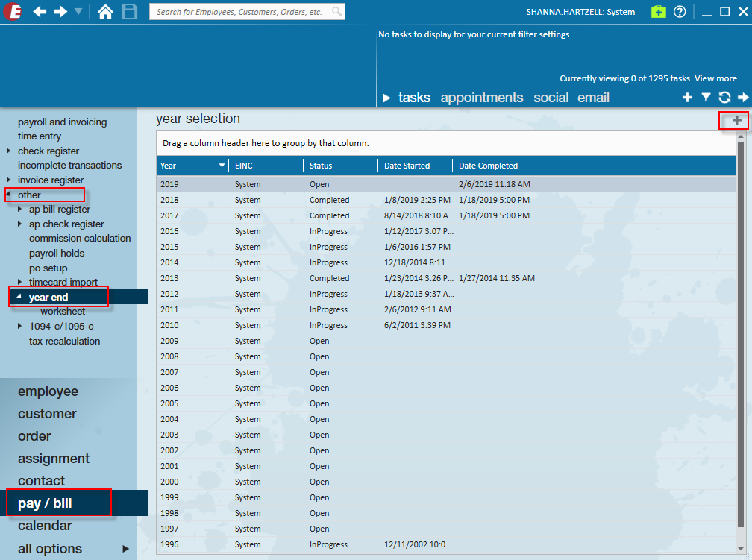This screenshot has width=752, height=560.
Task: Click the magnifier search icon
Action: 337,11
